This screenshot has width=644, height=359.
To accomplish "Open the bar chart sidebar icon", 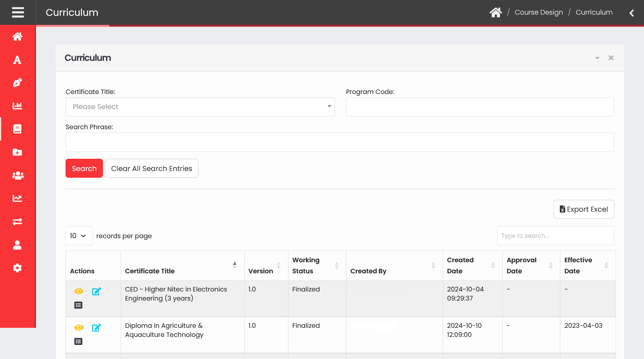I will (17, 106).
